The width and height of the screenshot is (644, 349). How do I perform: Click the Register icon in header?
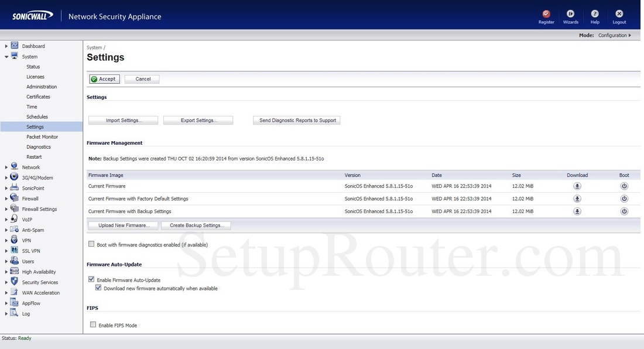point(546,14)
